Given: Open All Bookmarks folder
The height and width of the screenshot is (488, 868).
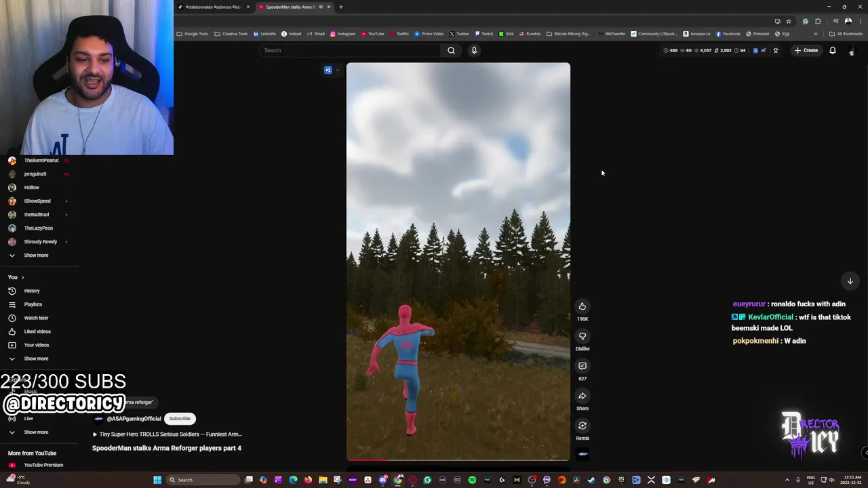Looking at the screenshot, I should tap(846, 34).
